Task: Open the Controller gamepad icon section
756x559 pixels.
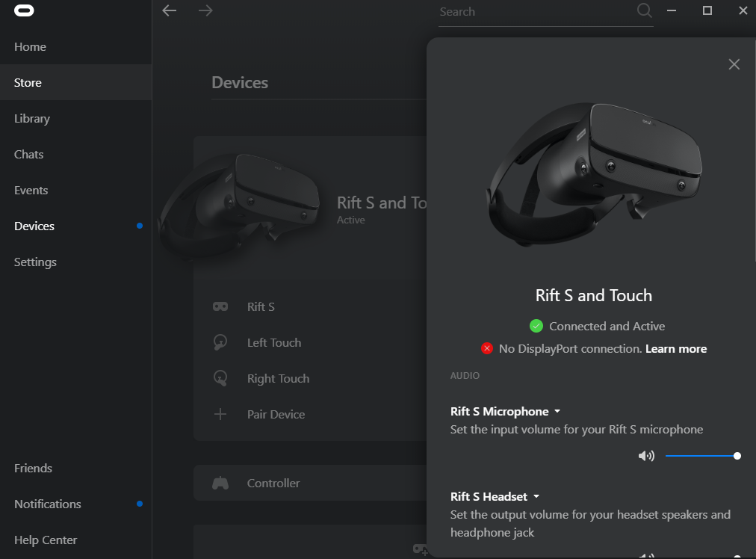Action: click(x=220, y=483)
